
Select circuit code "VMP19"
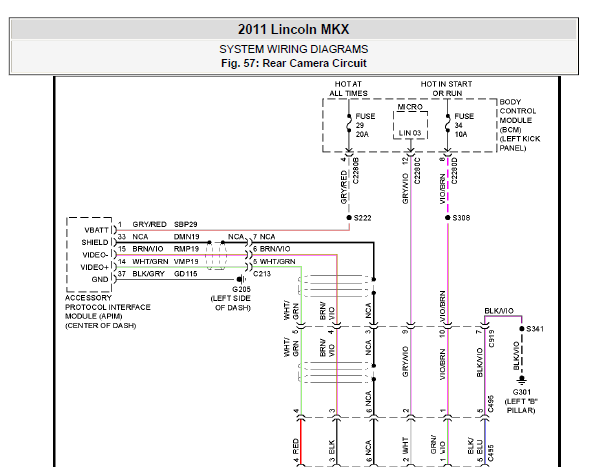[186, 261]
